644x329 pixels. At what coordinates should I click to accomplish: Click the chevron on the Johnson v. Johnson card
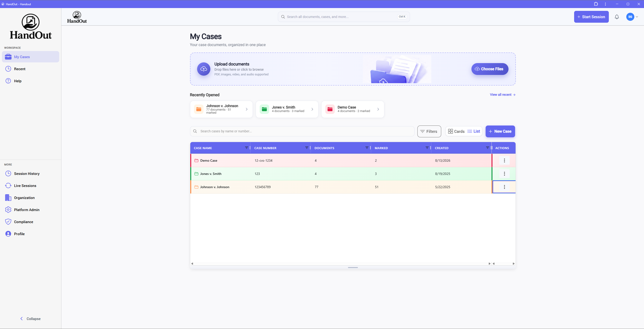246,109
